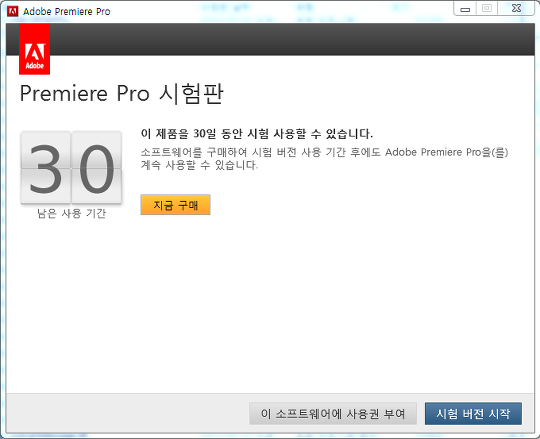Click the Premiere Pro 시험판 heading
The image size is (540, 439).
coord(122,94)
